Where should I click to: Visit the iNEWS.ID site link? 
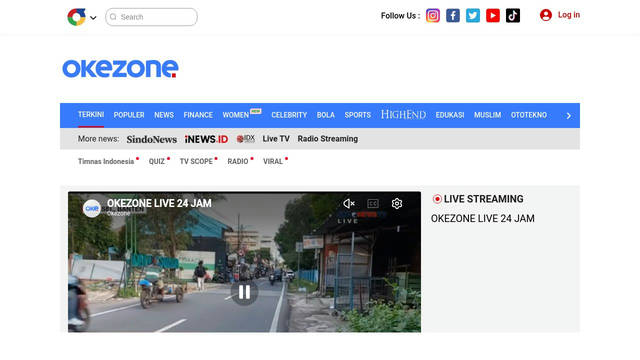206,139
